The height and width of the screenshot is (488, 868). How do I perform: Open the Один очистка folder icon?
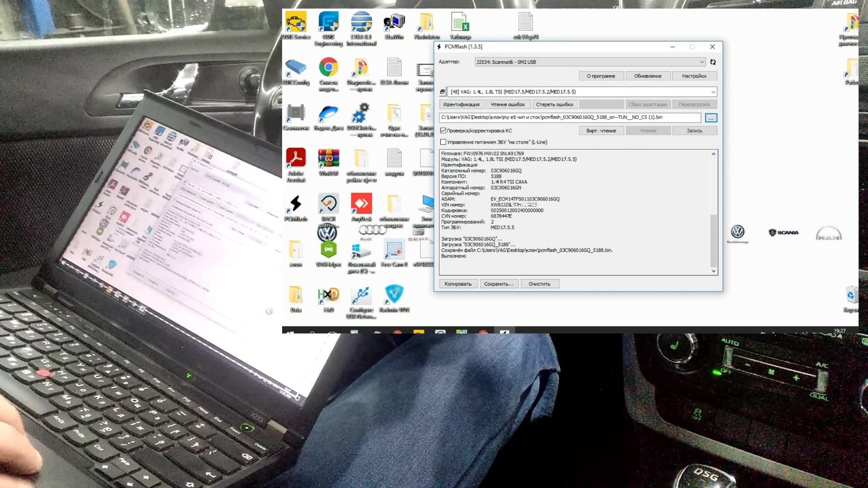[x=394, y=120]
